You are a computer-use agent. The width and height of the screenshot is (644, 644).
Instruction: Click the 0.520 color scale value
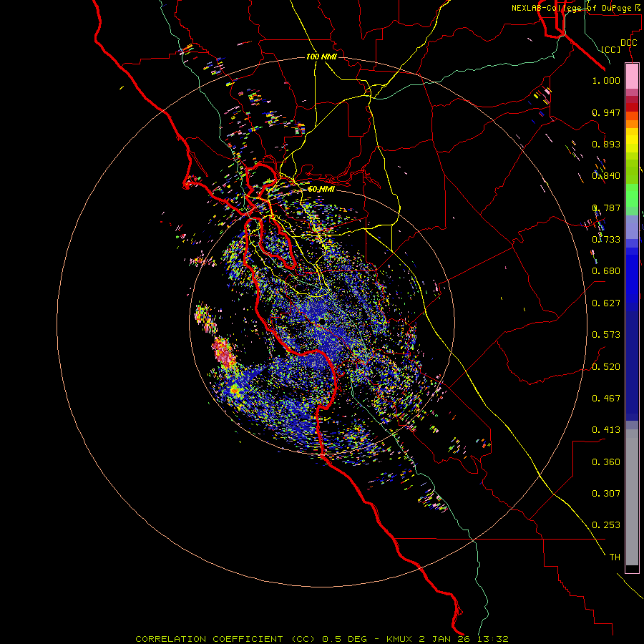pos(606,367)
